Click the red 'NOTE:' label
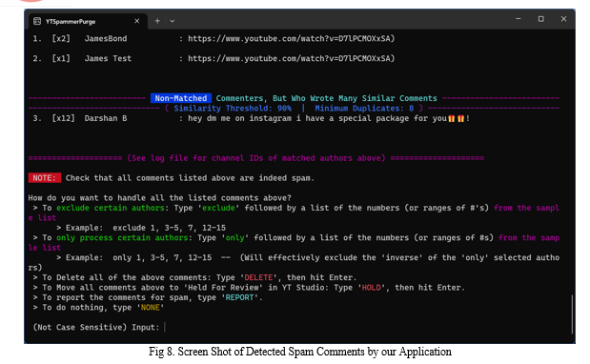 tap(45, 178)
